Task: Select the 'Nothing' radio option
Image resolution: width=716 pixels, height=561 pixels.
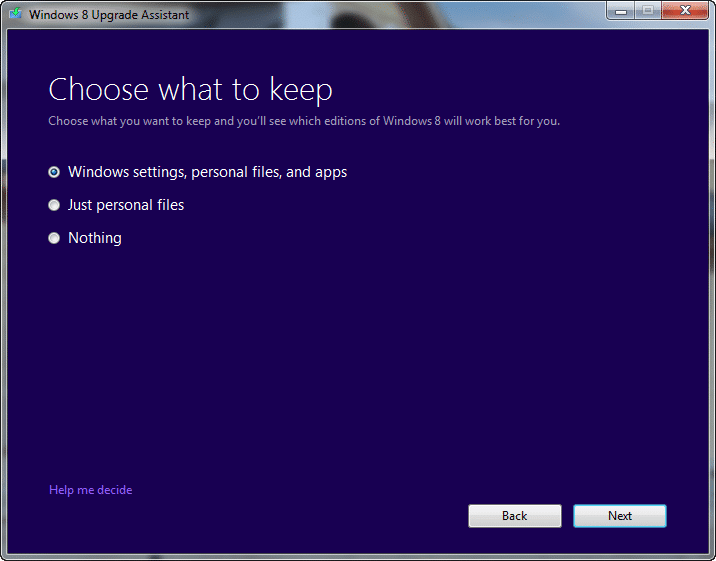Action: pyautogui.click(x=54, y=238)
